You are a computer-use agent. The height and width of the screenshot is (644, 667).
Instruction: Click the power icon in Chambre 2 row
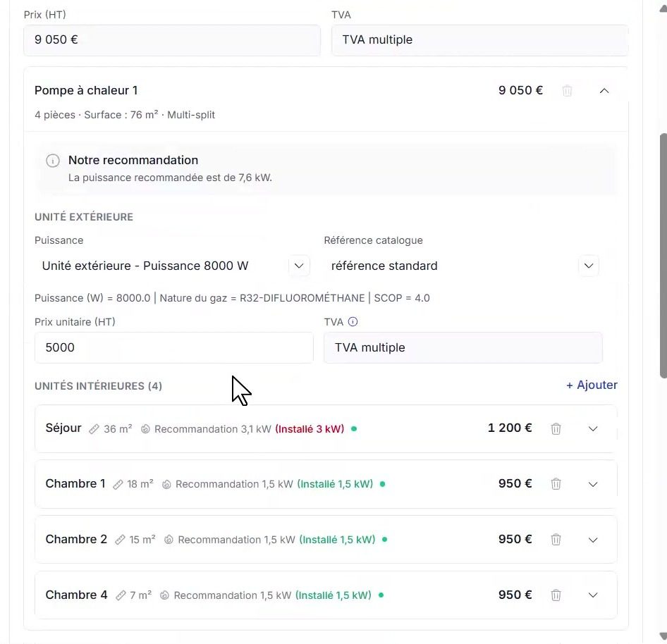click(x=169, y=540)
